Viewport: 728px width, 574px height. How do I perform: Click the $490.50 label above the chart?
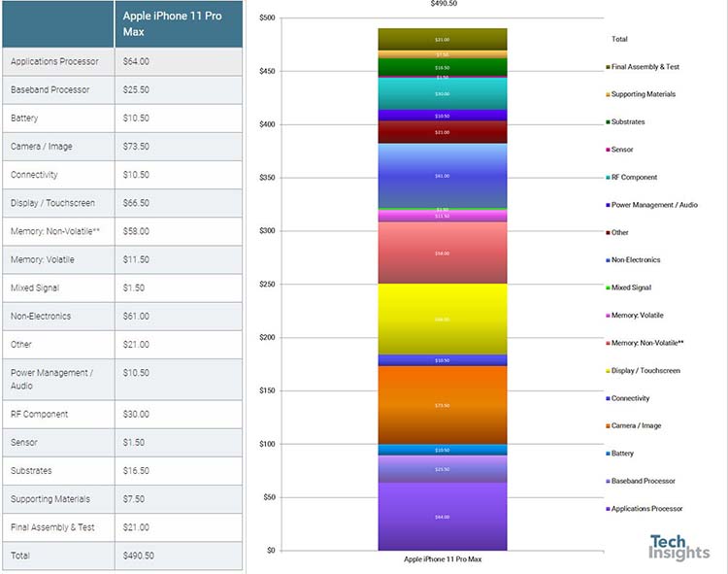pyautogui.click(x=444, y=4)
